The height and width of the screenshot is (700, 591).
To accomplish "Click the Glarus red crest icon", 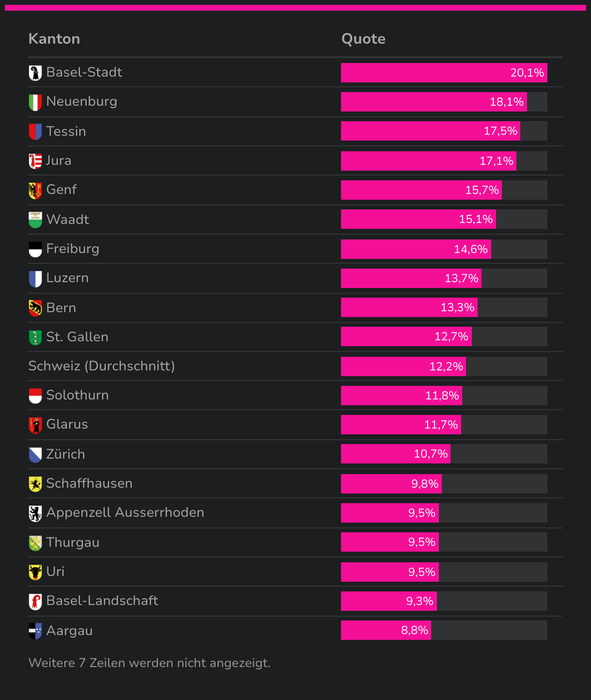I will 35,425.
